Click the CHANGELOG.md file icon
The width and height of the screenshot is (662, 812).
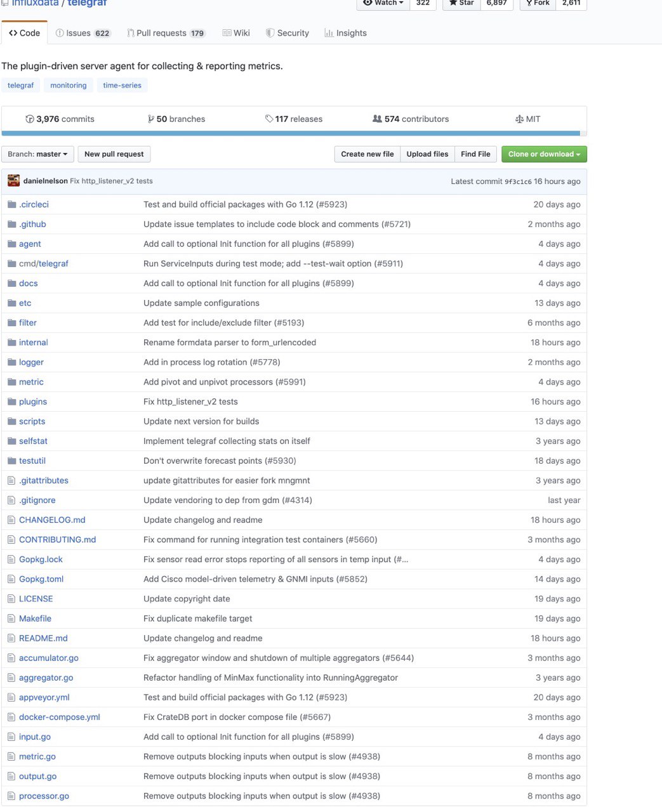pyautogui.click(x=11, y=520)
